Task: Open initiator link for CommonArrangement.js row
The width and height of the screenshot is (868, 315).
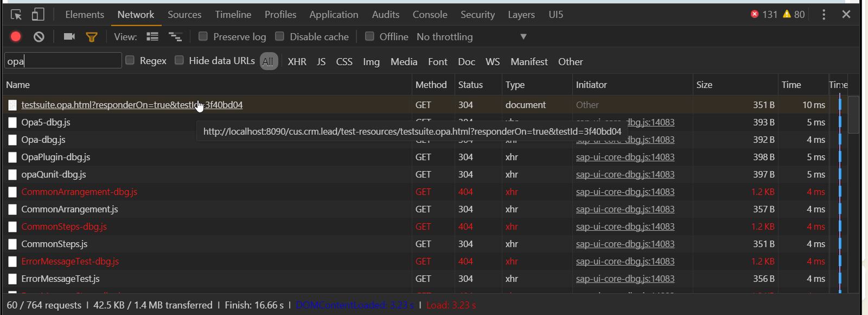Action: coord(625,209)
